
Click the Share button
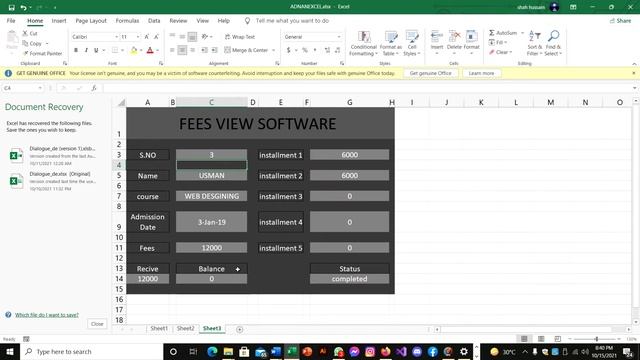(x=620, y=21)
